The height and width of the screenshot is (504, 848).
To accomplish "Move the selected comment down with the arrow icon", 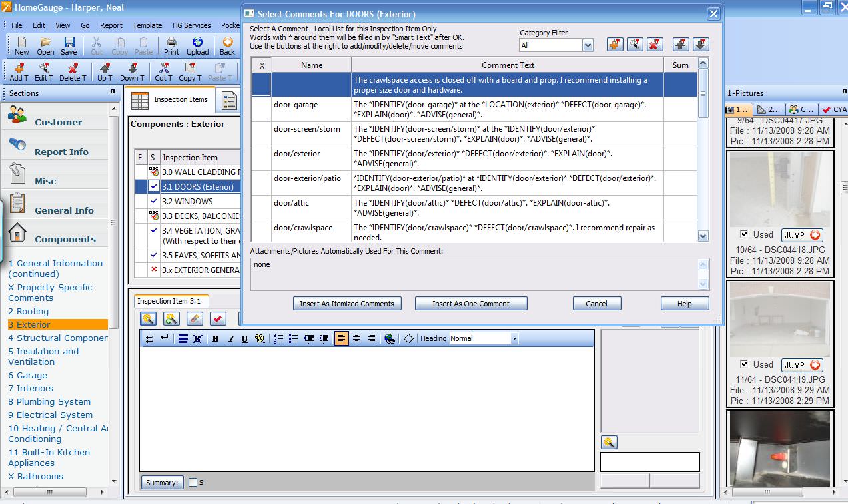I will pos(701,44).
